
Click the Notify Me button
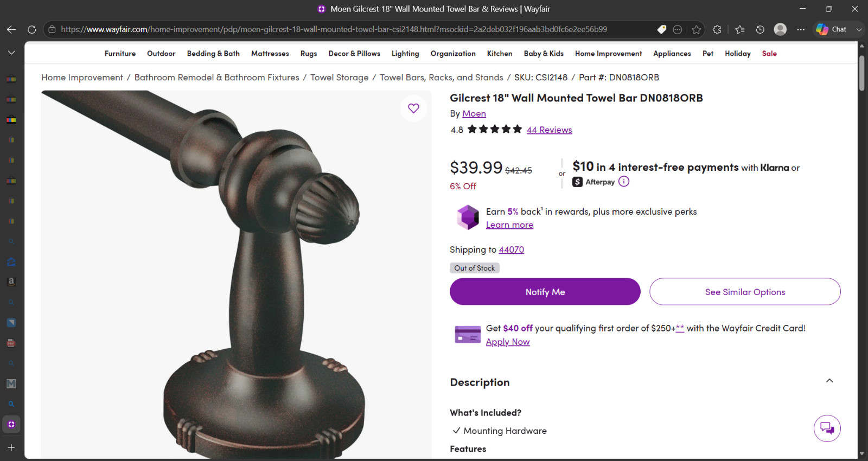point(545,292)
